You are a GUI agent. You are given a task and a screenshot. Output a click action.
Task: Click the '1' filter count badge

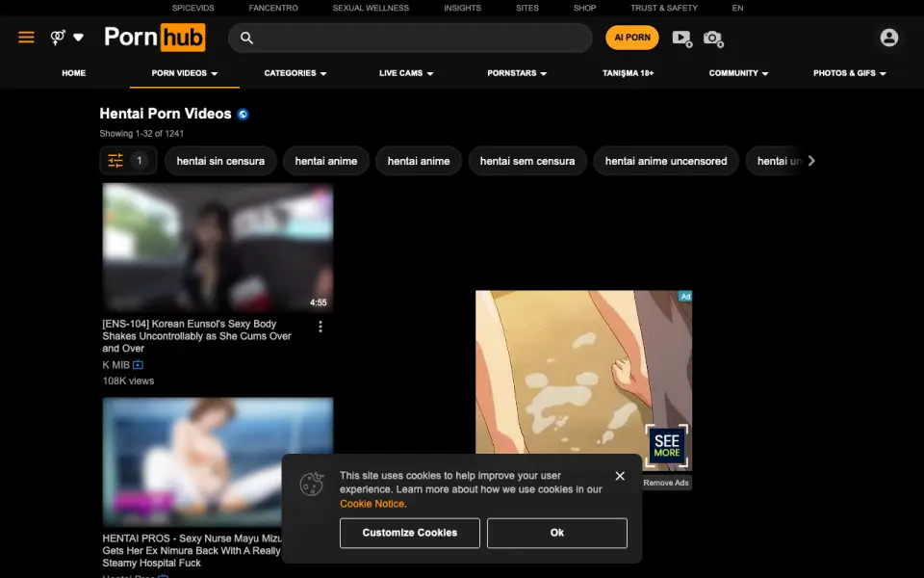click(x=140, y=161)
